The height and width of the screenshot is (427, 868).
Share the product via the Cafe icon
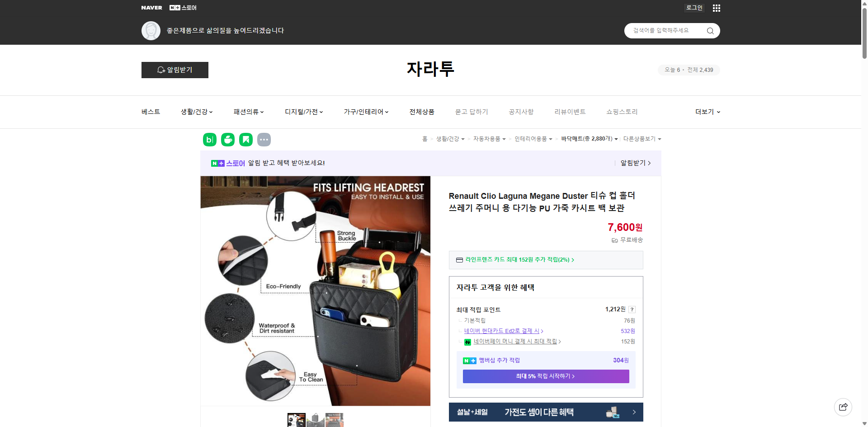click(227, 140)
